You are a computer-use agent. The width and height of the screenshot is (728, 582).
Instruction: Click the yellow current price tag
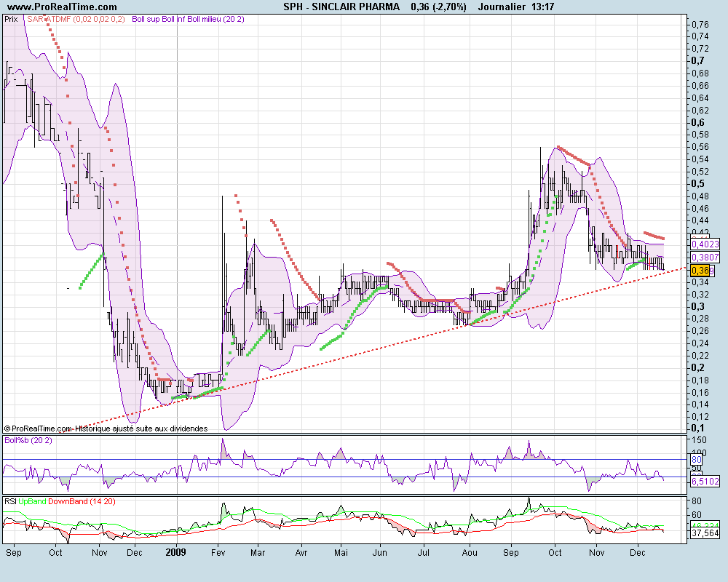[700, 270]
